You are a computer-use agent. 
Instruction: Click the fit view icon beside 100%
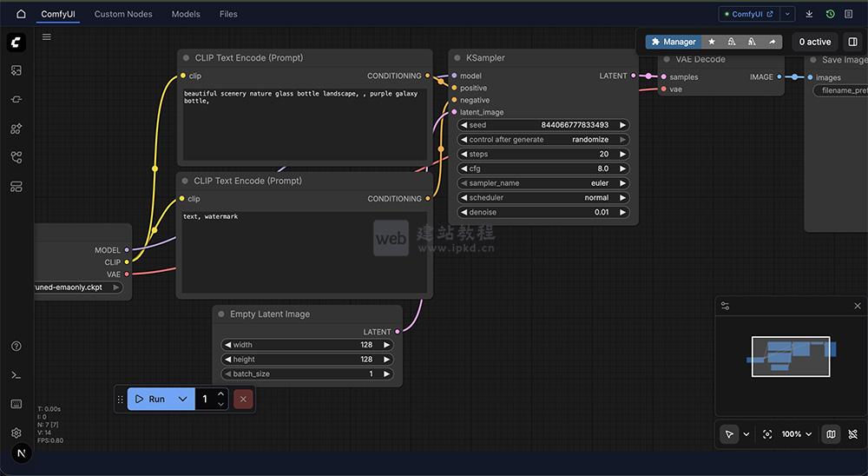tap(767, 434)
